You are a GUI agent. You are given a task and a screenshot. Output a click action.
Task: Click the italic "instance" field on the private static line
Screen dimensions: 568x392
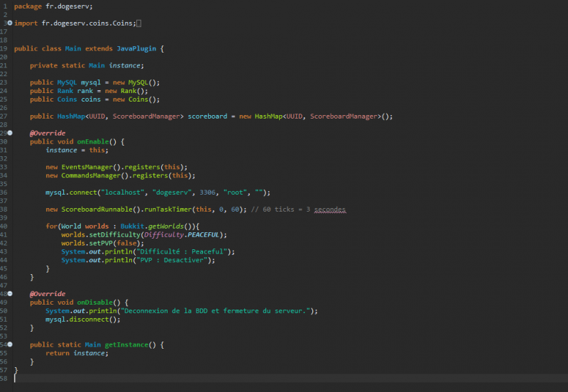[124, 65]
